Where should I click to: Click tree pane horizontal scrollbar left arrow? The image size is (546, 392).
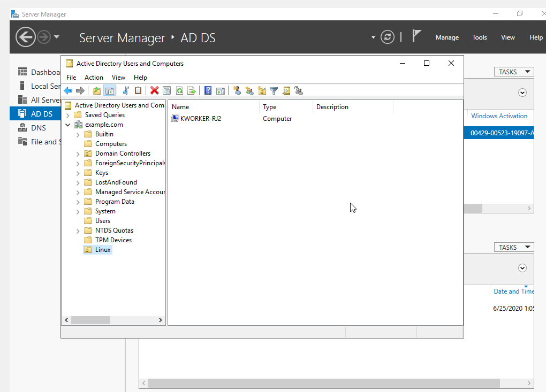point(66,320)
